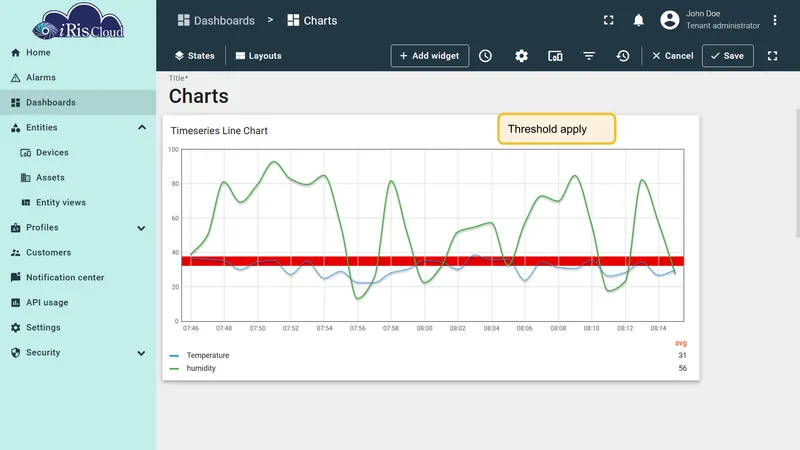Click the red threshold band on chart
The height and width of the screenshot is (450, 800).
433,261
